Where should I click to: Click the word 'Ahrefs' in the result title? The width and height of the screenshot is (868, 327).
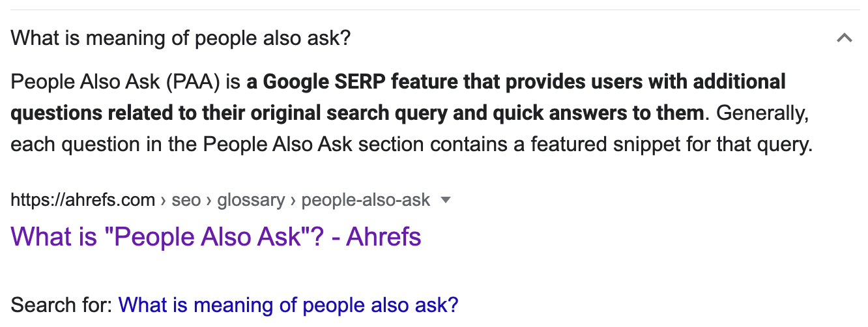coord(383,236)
